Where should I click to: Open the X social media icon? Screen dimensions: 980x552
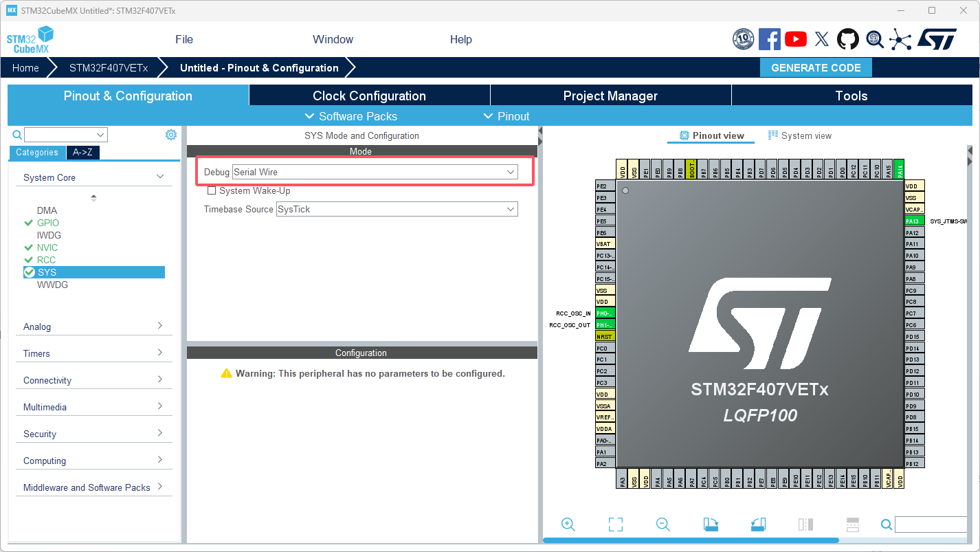click(821, 39)
